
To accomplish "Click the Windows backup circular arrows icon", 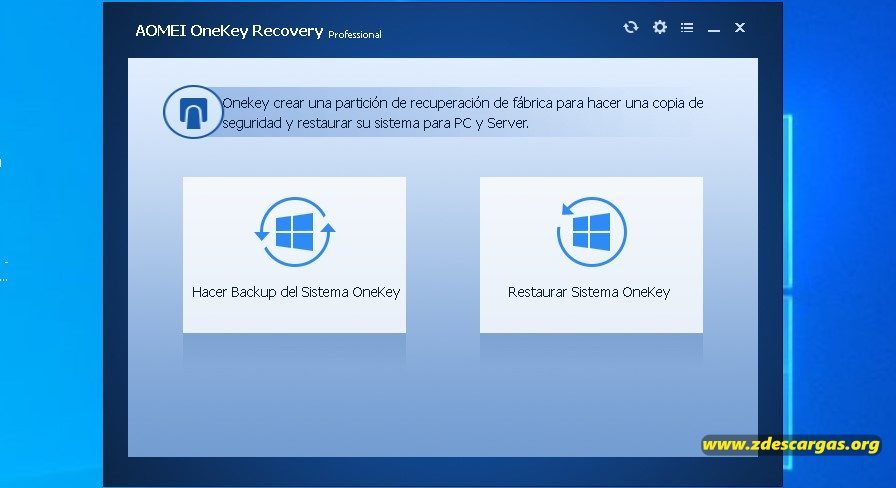I will coord(294,231).
